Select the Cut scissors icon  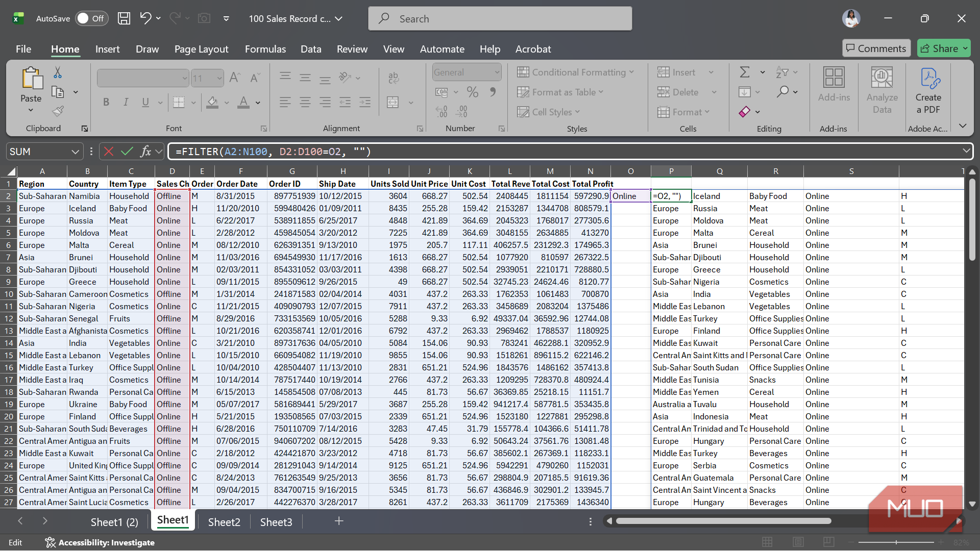[x=58, y=72]
